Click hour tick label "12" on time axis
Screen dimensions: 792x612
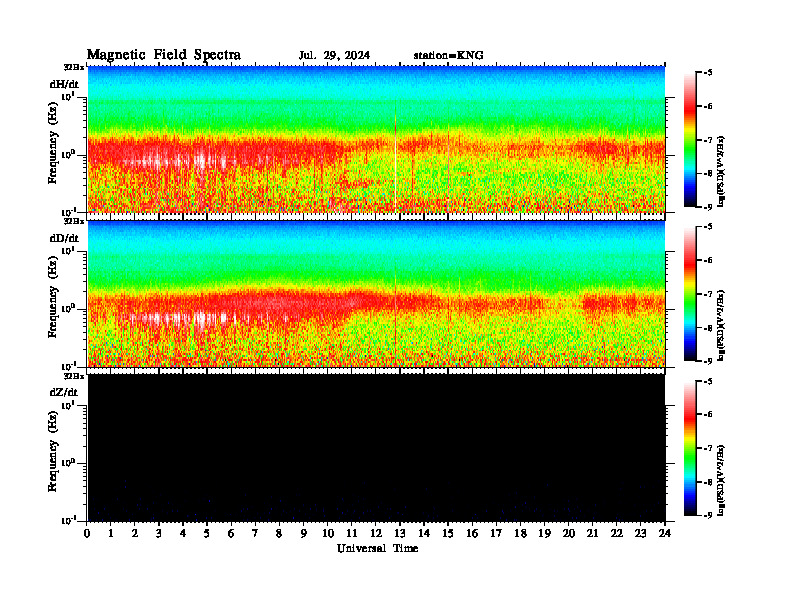(376, 533)
